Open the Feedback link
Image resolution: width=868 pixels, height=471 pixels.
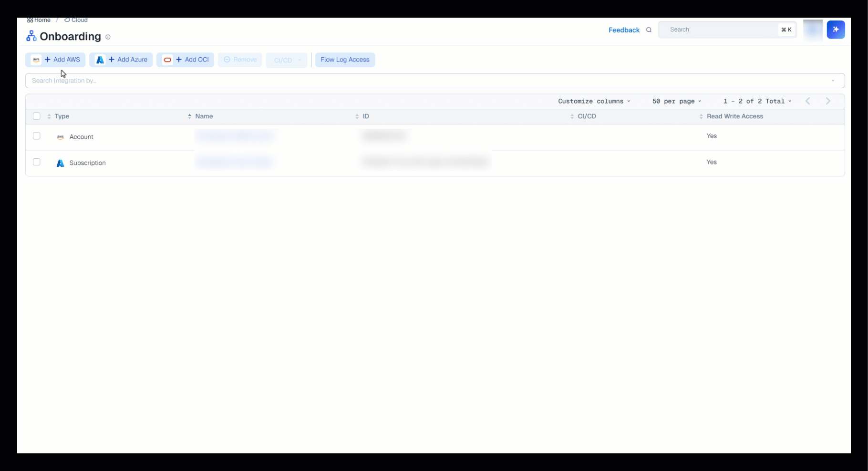click(624, 30)
